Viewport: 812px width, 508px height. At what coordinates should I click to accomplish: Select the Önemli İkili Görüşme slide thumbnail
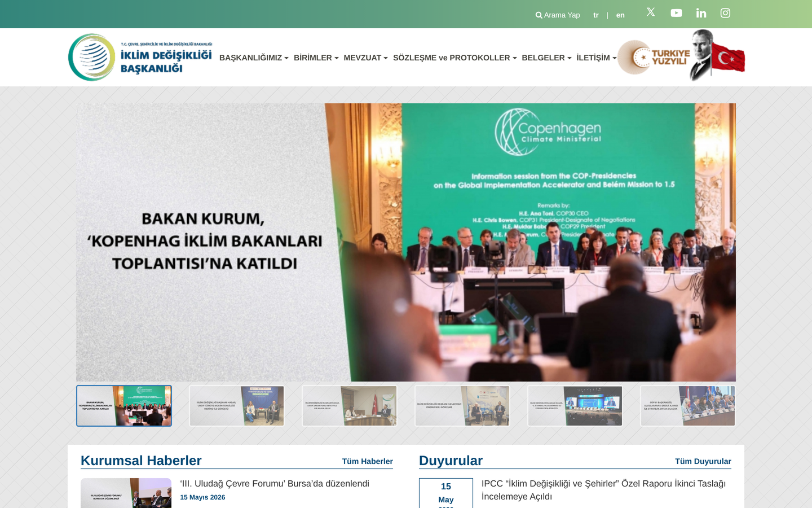[x=462, y=406]
